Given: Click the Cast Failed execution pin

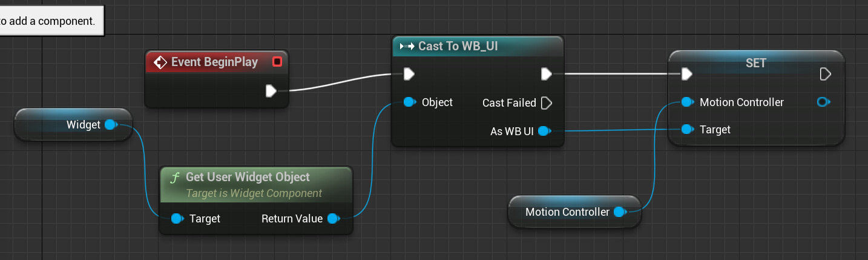Looking at the screenshot, I should point(546,103).
